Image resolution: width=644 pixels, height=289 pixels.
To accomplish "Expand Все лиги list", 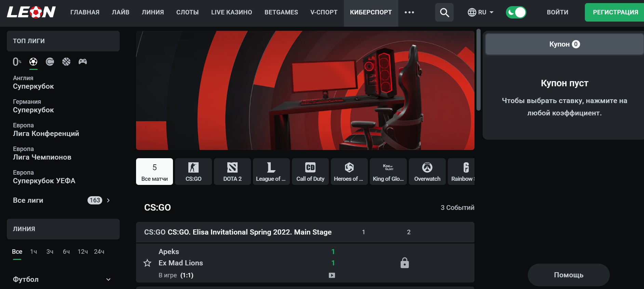I will pyautogui.click(x=108, y=200).
